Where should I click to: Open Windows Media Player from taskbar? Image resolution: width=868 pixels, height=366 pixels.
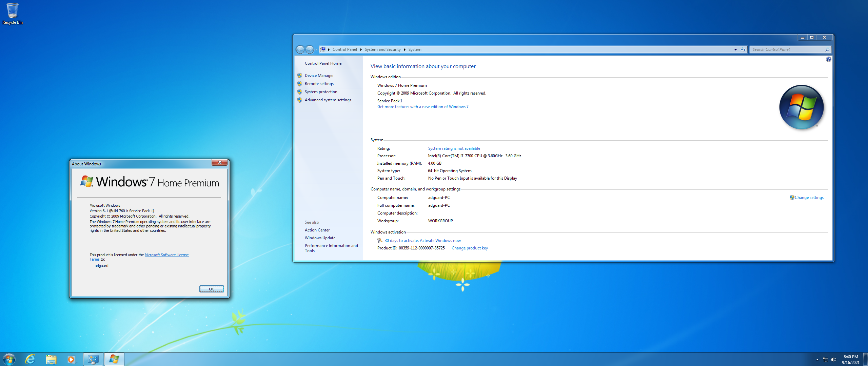click(x=71, y=359)
